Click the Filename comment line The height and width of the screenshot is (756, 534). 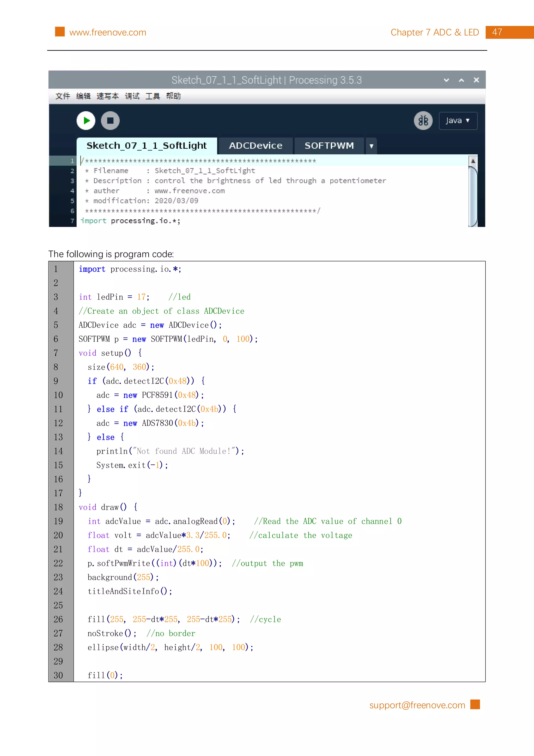click(170, 171)
